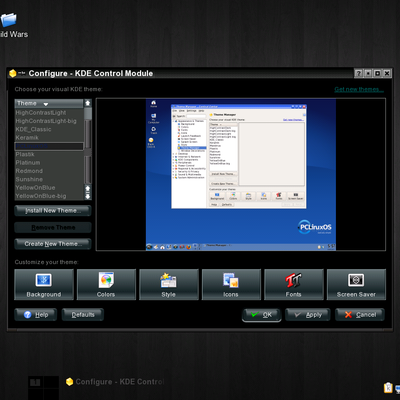Open the Style customization button
Viewport: 400px width, 400px height.
click(x=169, y=285)
